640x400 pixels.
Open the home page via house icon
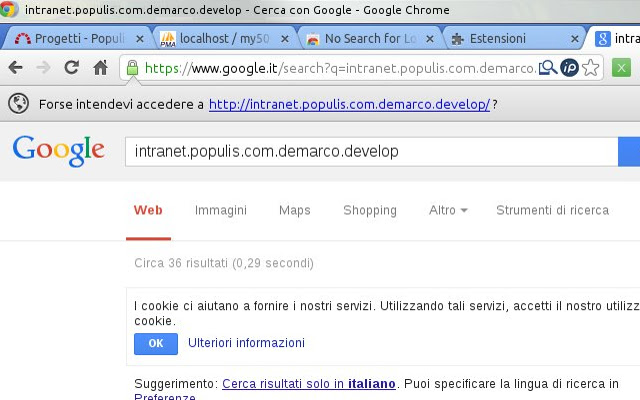100,67
